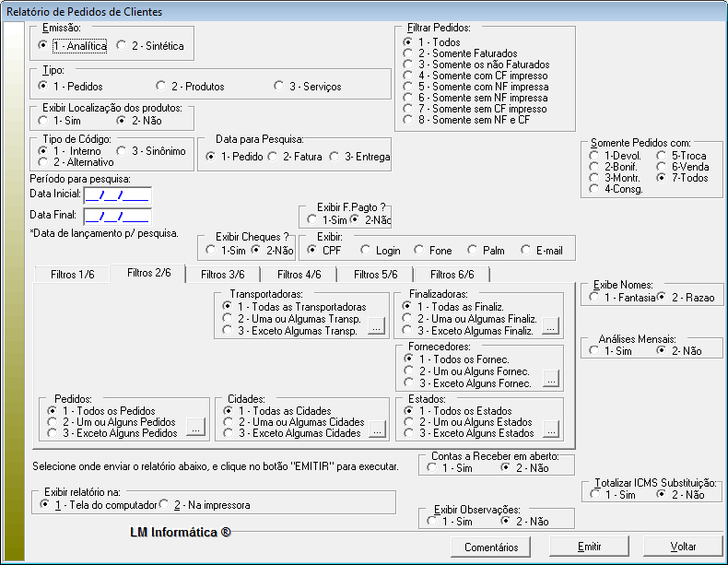Open the Filtros 6/6 tab

[x=452, y=275]
